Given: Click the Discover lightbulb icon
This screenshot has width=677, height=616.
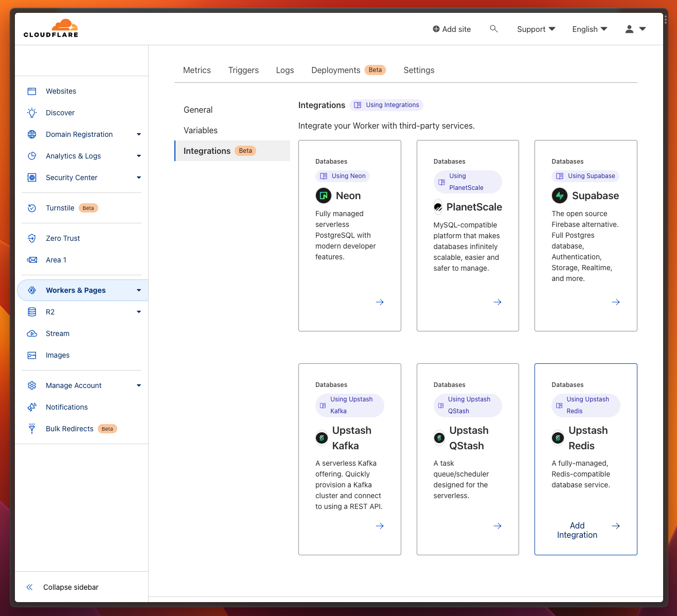Looking at the screenshot, I should point(32,113).
